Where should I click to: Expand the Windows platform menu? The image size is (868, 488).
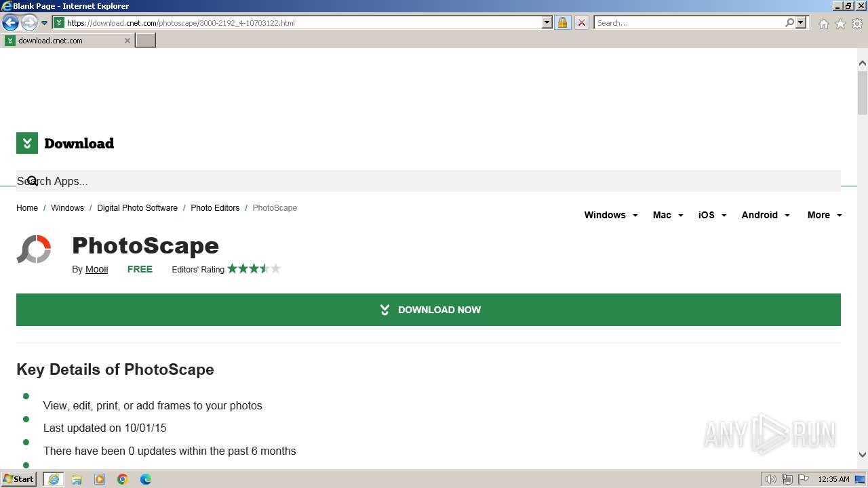[x=611, y=215]
